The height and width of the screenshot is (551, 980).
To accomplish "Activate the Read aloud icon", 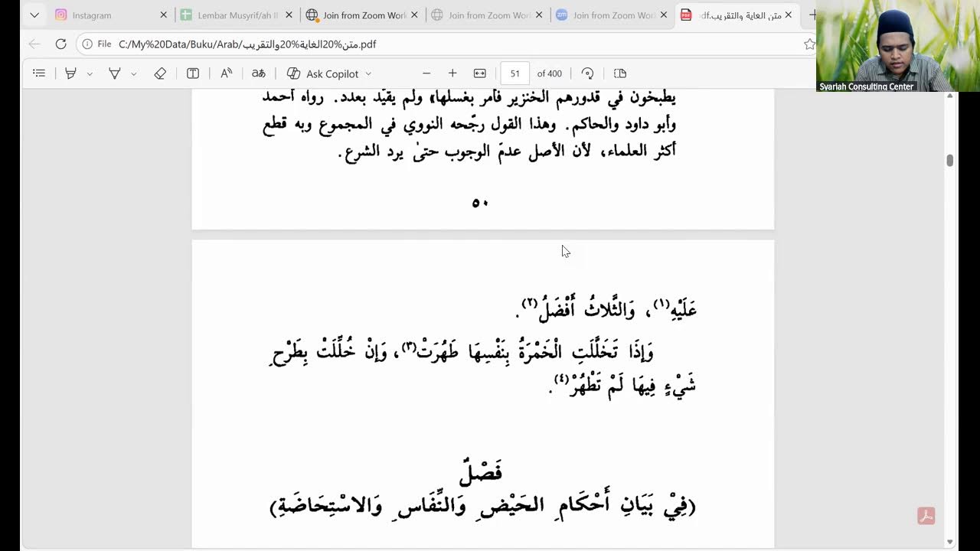I will [x=226, y=73].
